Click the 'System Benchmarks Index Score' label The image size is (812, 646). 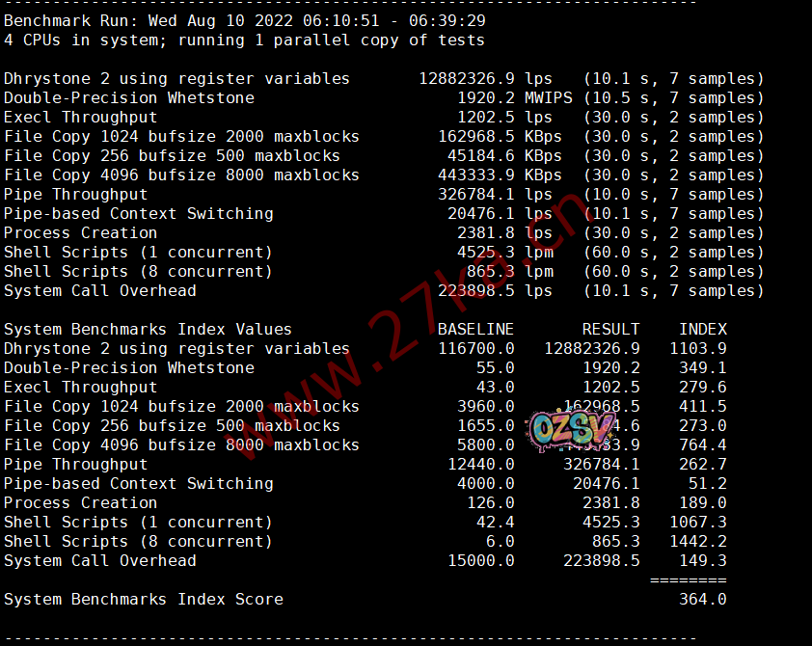click(x=143, y=600)
